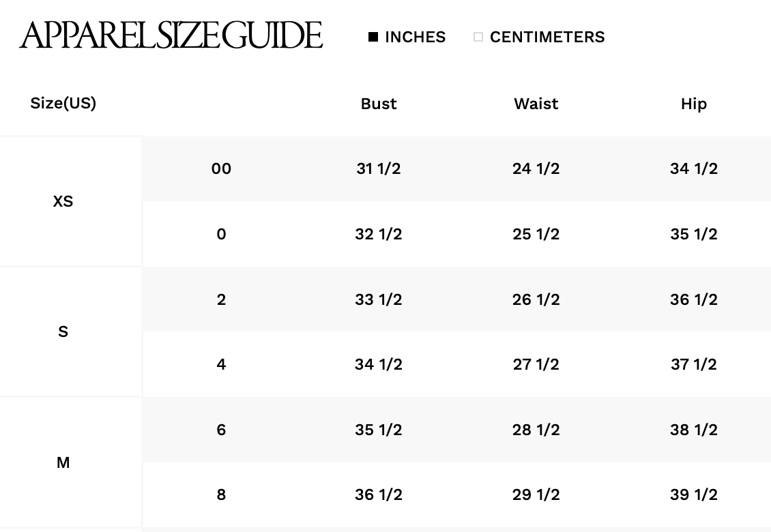Select the S size group label
771x532 pixels.
(63, 331)
